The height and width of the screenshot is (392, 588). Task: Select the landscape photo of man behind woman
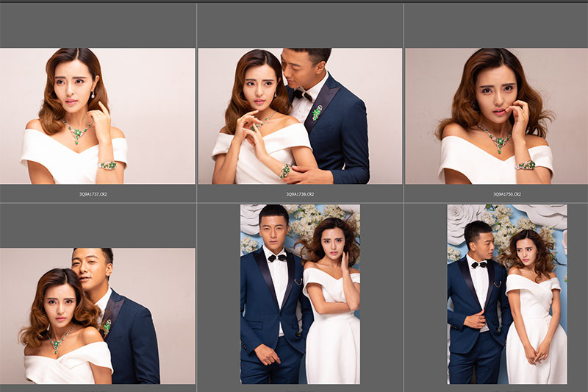[98, 316]
